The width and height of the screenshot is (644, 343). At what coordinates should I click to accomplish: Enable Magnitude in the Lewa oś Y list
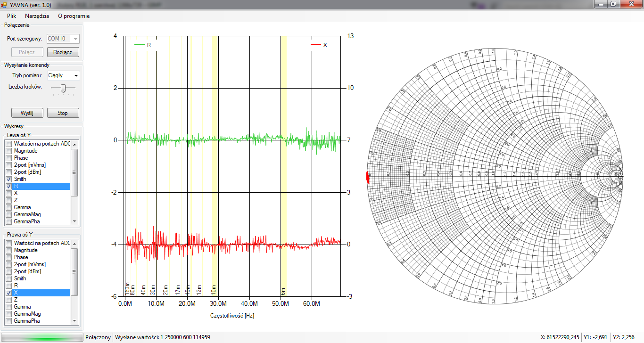click(8, 151)
